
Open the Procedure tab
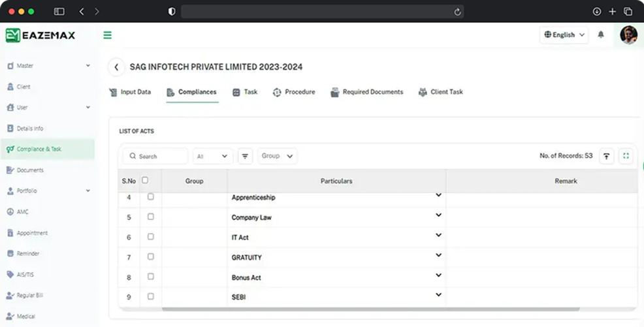click(294, 92)
